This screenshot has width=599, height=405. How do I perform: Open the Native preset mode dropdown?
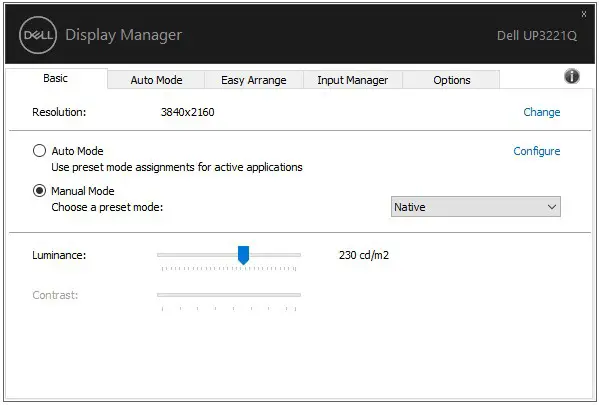point(476,207)
